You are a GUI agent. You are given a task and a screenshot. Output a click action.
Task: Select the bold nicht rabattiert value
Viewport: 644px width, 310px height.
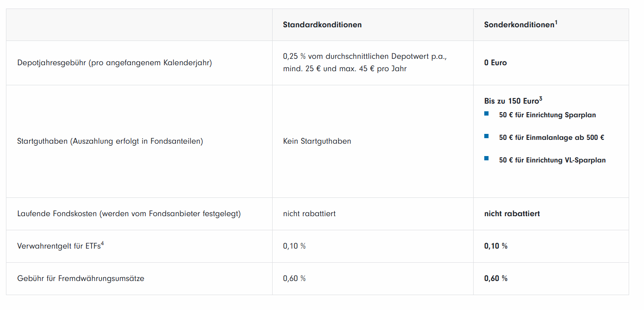(x=512, y=214)
